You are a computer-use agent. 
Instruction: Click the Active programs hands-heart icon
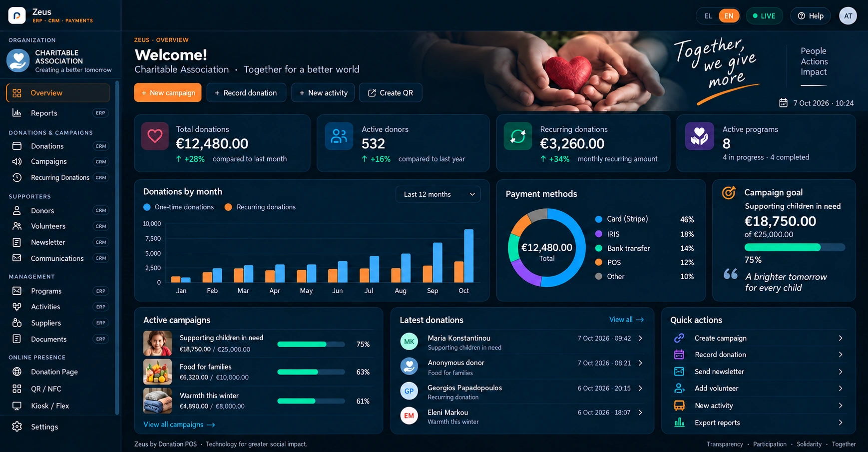(699, 136)
